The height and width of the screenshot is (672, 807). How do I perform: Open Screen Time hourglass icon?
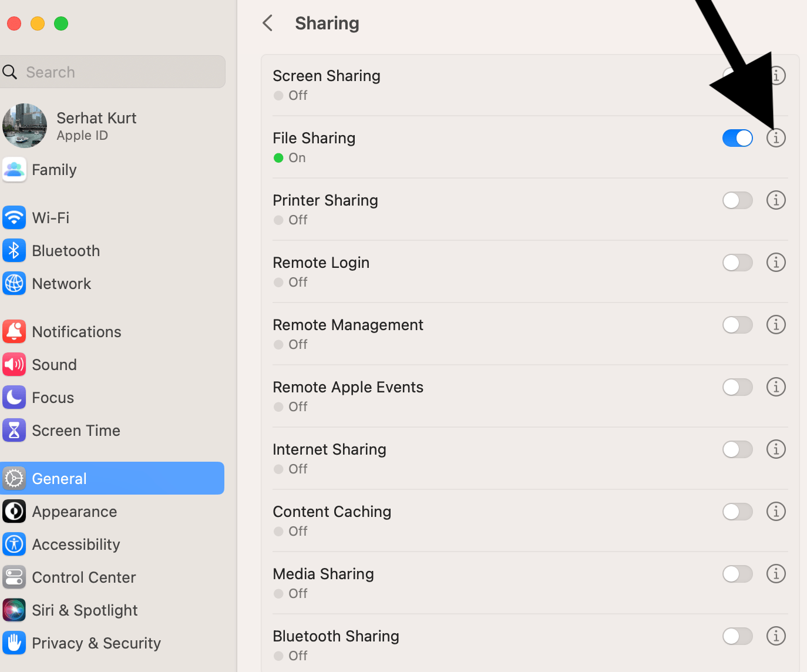[x=14, y=431]
